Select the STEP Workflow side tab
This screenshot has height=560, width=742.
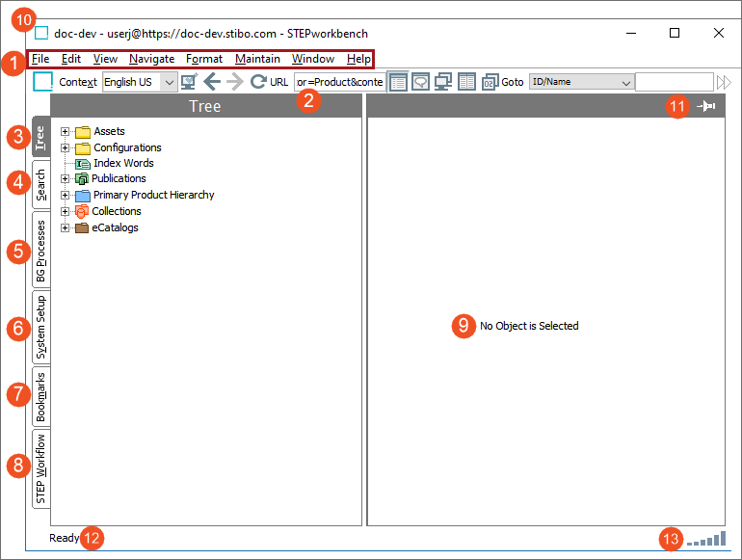tap(41, 468)
